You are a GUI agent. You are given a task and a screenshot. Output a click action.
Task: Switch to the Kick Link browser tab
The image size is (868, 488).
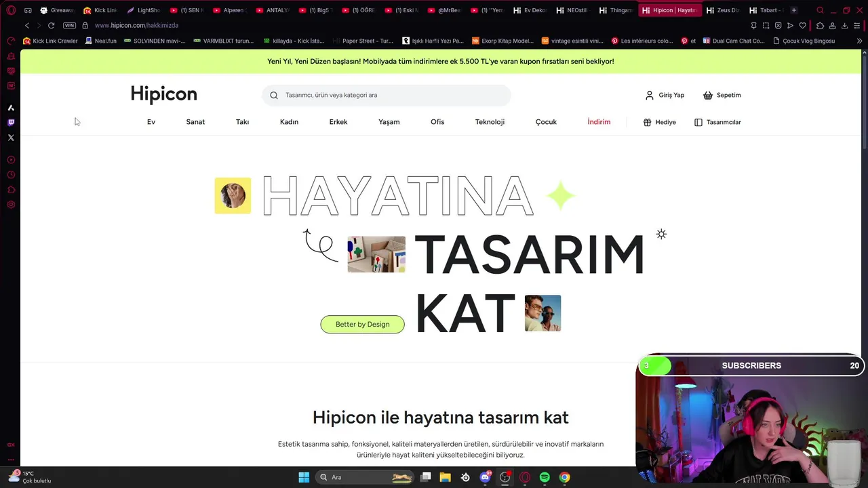tap(100, 10)
